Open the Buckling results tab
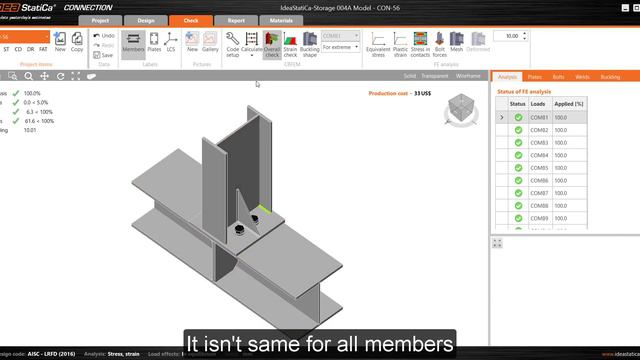 (610, 77)
